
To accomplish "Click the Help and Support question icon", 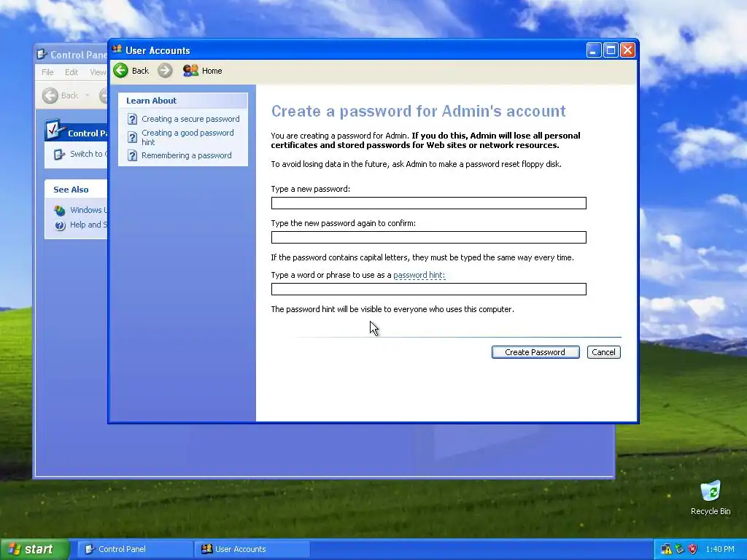I will click(x=60, y=225).
